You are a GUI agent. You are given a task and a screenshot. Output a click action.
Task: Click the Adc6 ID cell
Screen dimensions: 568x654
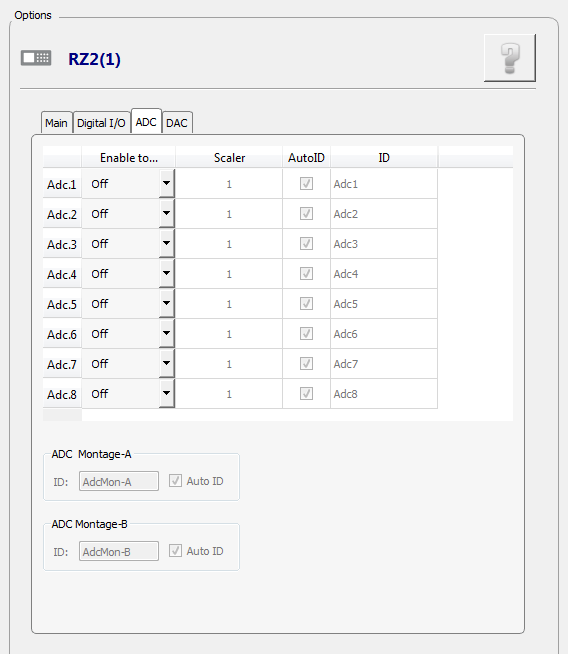click(384, 334)
